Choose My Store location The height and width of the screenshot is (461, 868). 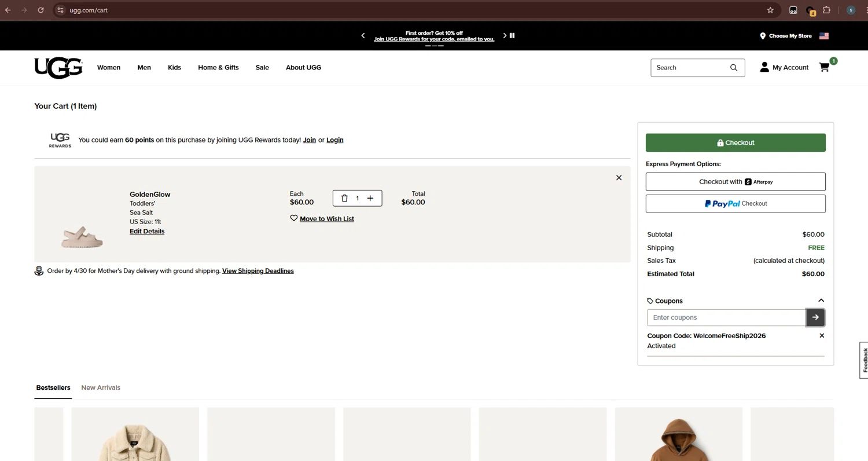[x=786, y=36]
